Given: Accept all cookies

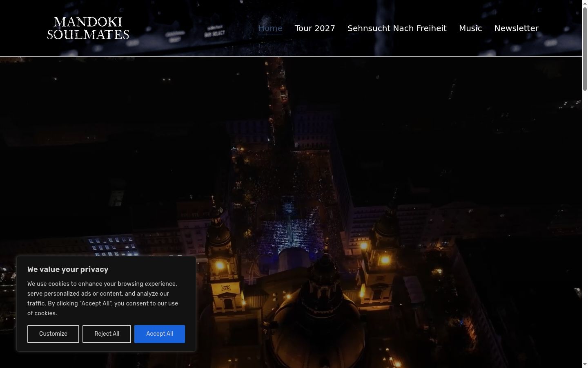Looking at the screenshot, I should coord(160,334).
